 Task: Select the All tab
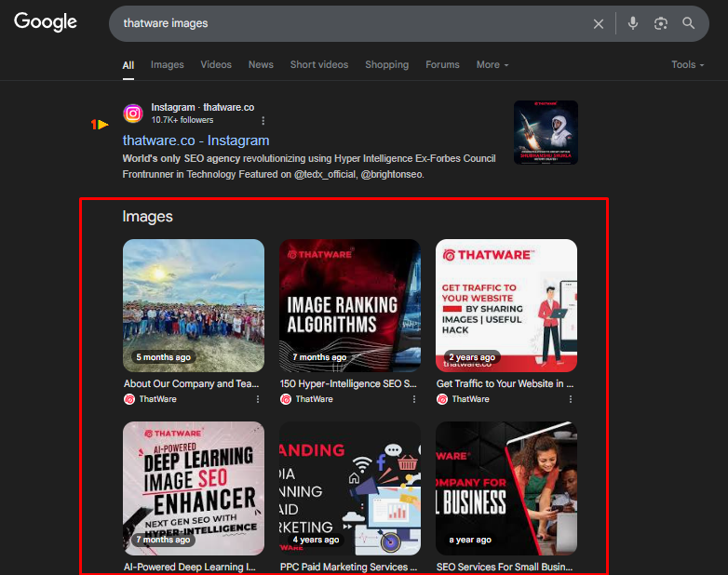(128, 65)
